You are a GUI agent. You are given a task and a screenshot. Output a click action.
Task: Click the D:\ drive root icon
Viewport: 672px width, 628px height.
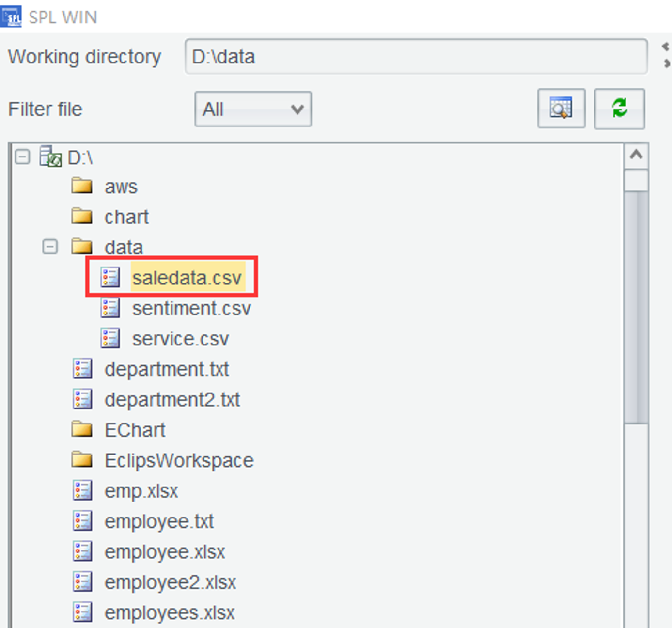[x=50, y=157]
